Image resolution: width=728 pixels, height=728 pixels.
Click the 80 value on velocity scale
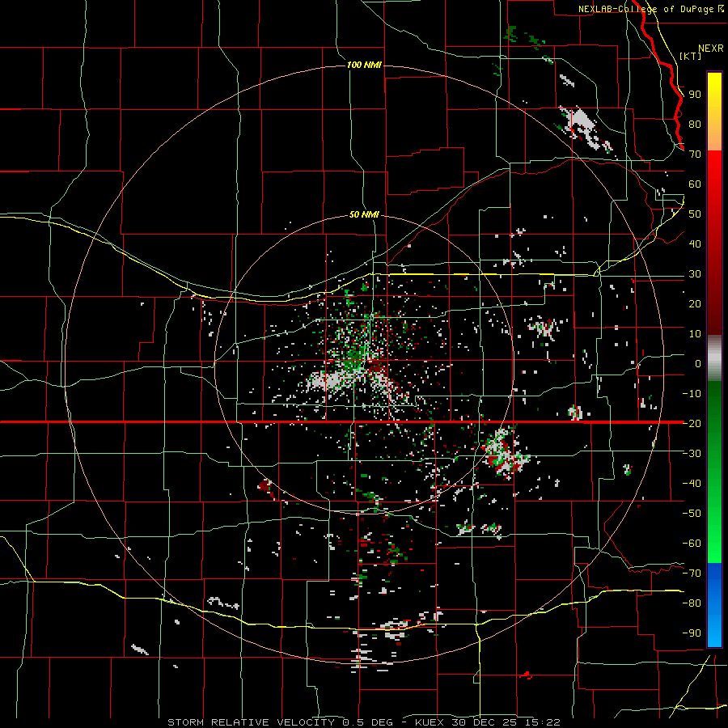tap(695, 125)
